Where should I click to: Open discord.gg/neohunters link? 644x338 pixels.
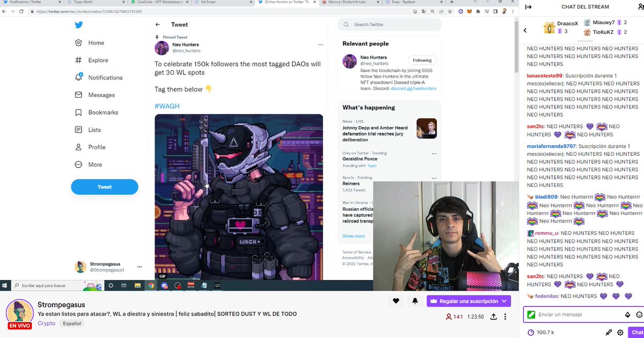tap(414, 88)
